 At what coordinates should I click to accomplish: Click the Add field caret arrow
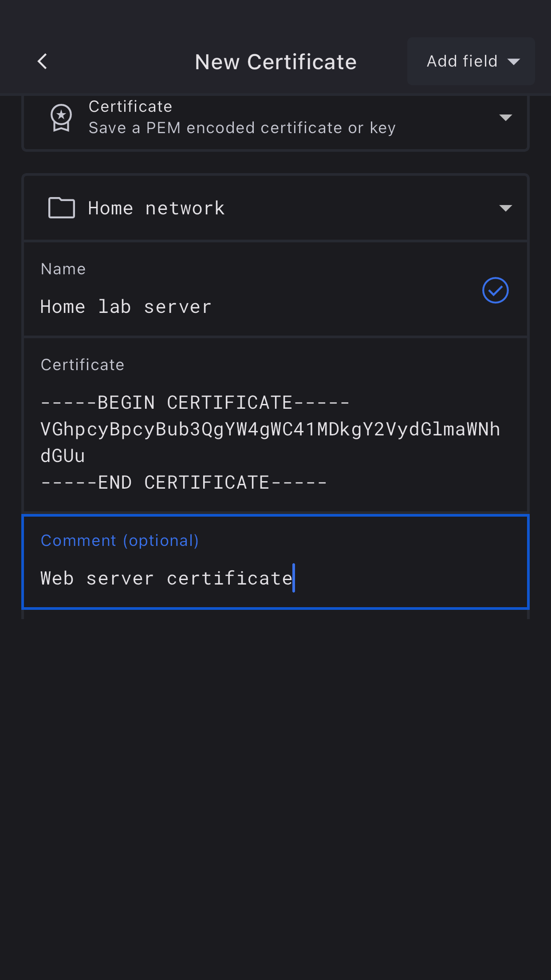514,62
